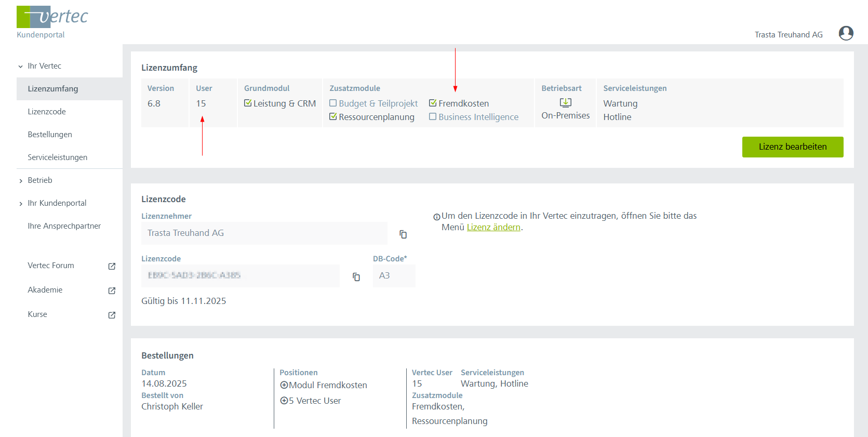Click the Grundmodul column header
This screenshot has width=868, height=437.
(x=267, y=88)
